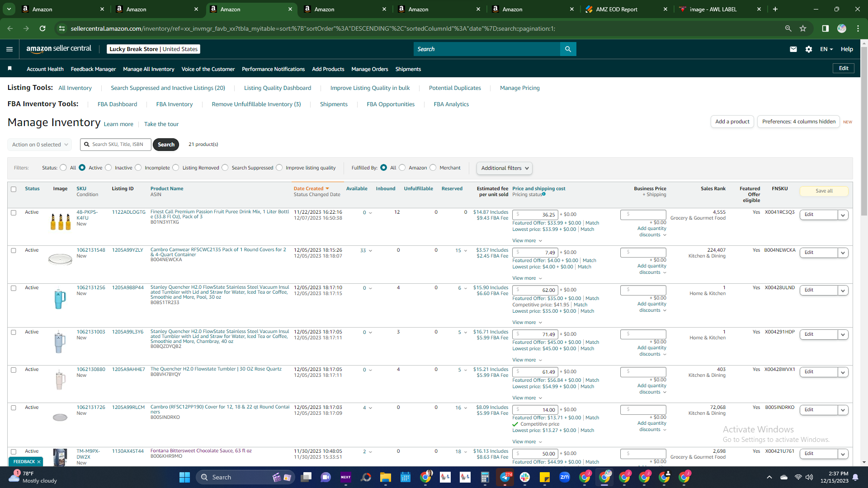Click the Search SKU, Title, ISBN field

coord(116,145)
